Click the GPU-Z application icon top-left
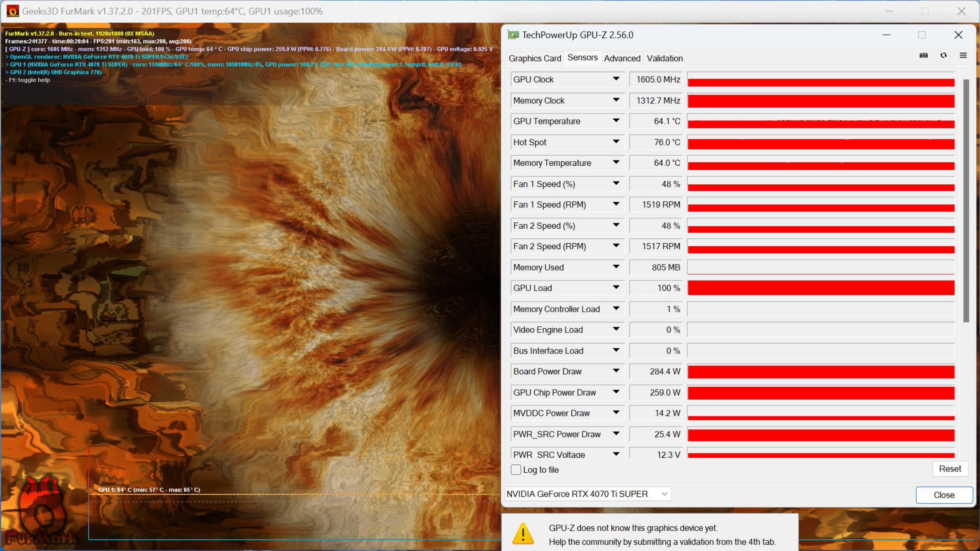Screen dimensions: 980x551 tap(514, 35)
